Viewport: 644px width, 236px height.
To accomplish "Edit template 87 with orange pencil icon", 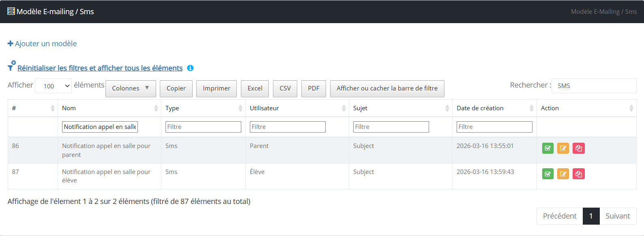I will [x=563, y=174].
